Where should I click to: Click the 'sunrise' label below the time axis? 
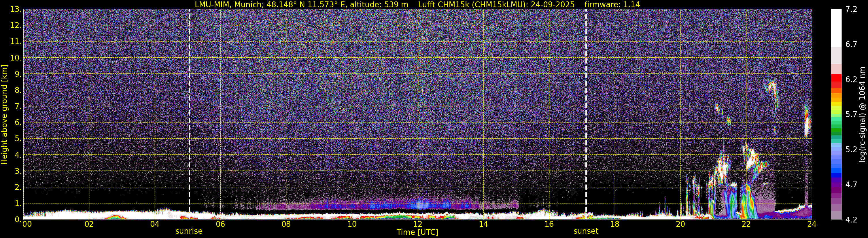[189, 231]
